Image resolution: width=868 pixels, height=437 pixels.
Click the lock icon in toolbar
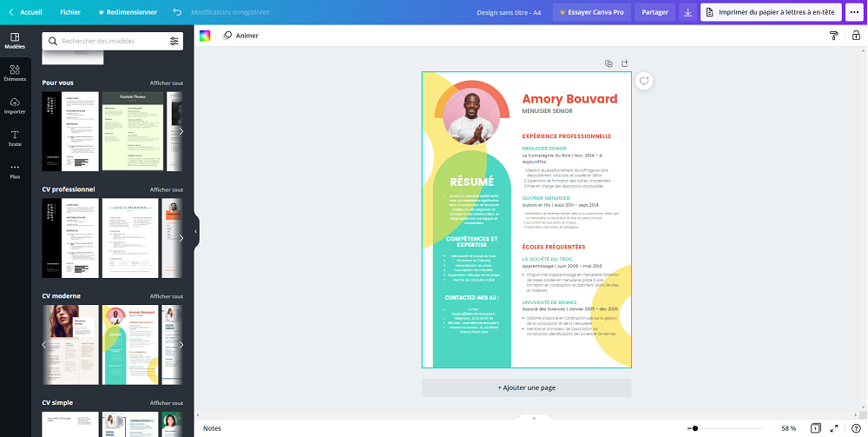pos(856,36)
